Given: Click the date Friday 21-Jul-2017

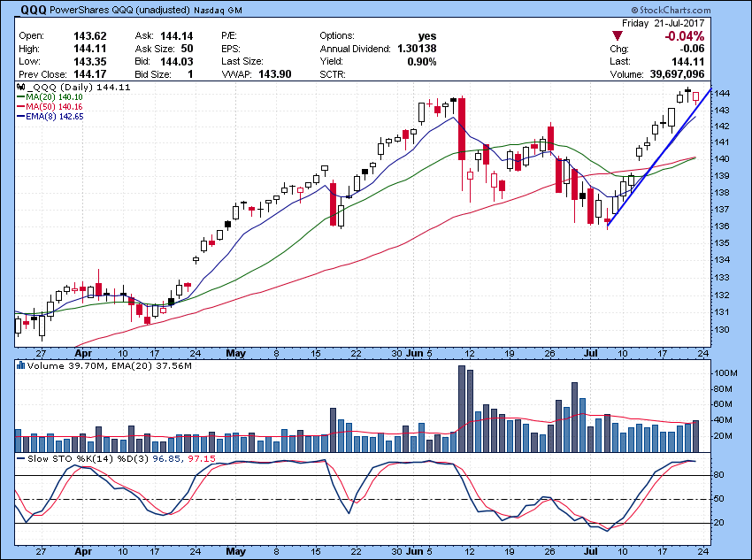Looking at the screenshot, I should pyautogui.click(x=664, y=24).
